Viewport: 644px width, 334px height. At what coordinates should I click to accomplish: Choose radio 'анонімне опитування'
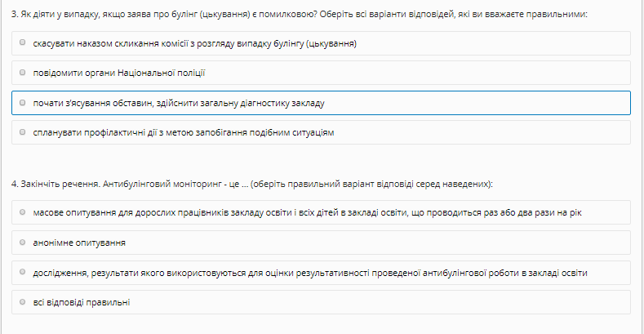(x=23, y=242)
